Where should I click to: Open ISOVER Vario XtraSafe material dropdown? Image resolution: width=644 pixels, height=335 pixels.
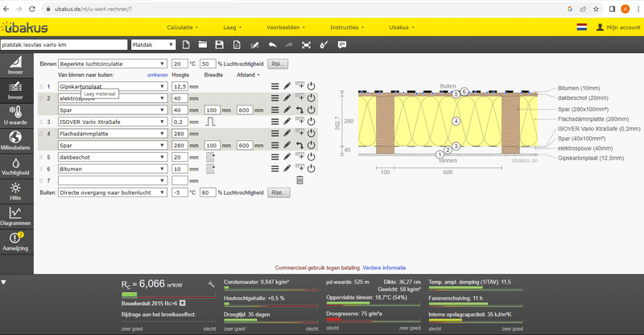pos(113,122)
